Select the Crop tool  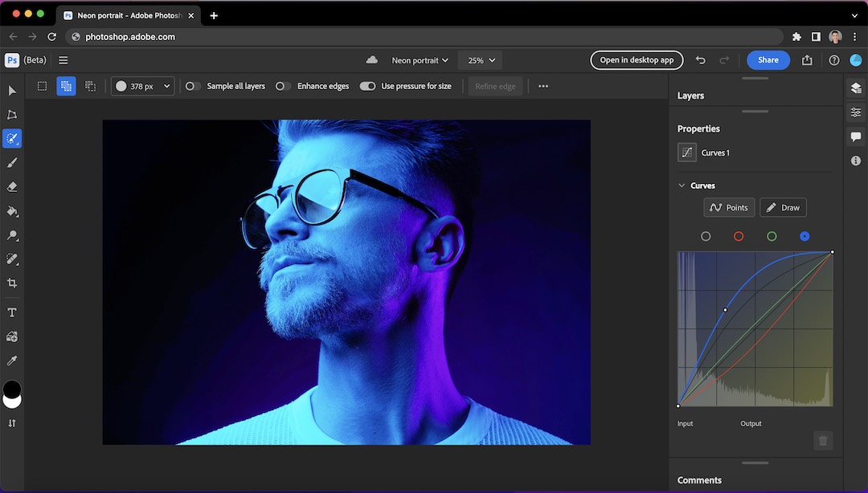pos(12,283)
